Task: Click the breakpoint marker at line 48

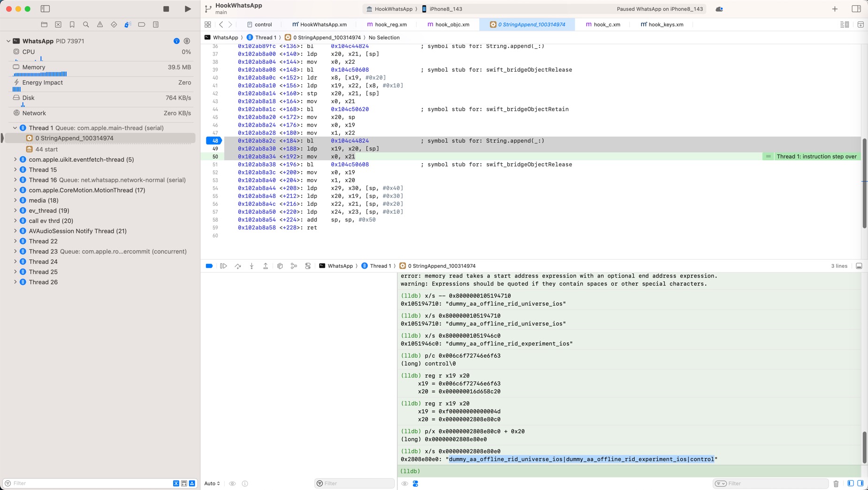Action: [x=214, y=141]
